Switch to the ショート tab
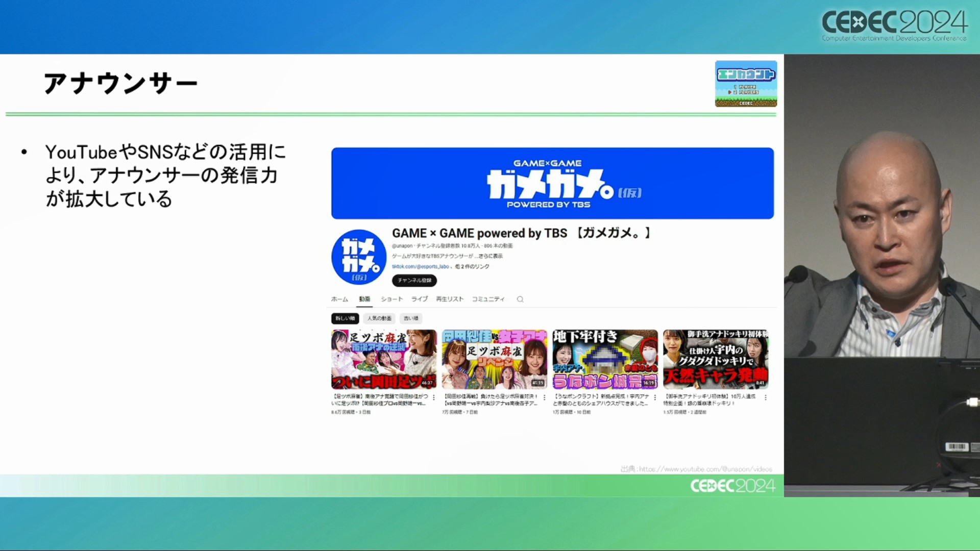The width and height of the screenshot is (980, 551). (391, 299)
